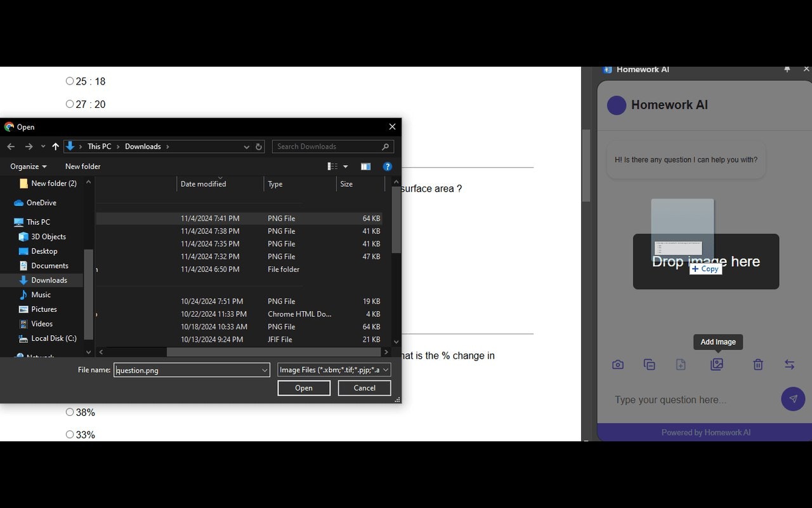Open the File name dropdown list
Viewport: 812px width, 508px height.
(x=265, y=370)
